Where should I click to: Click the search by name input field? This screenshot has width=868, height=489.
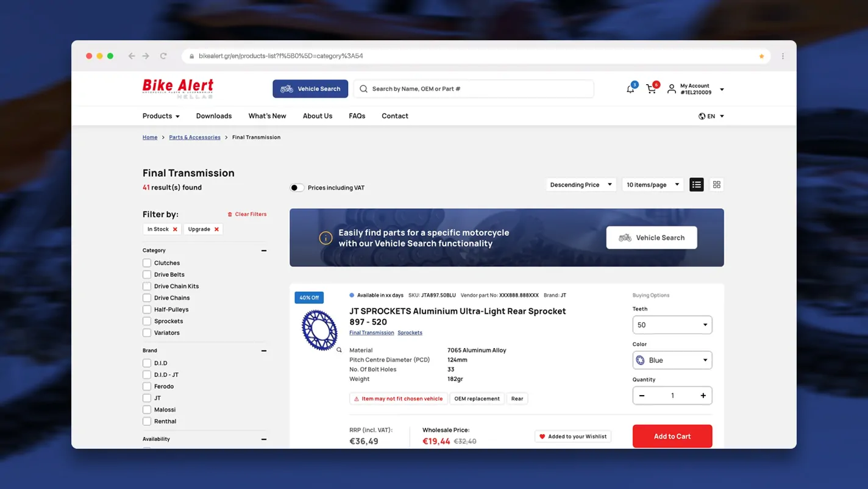click(474, 89)
